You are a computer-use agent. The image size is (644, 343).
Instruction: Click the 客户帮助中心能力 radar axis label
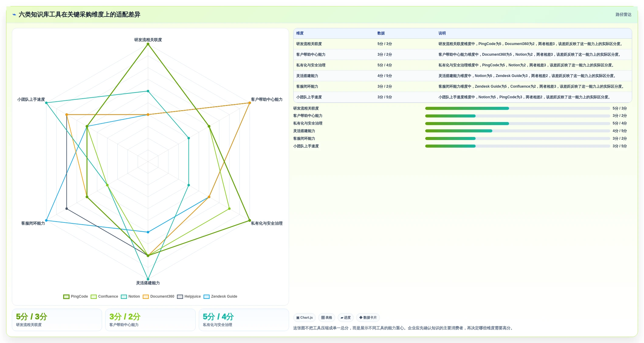pos(267,100)
